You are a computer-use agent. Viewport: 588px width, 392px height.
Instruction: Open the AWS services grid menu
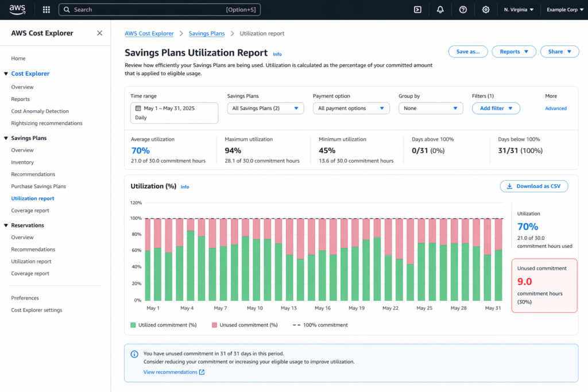coord(46,9)
